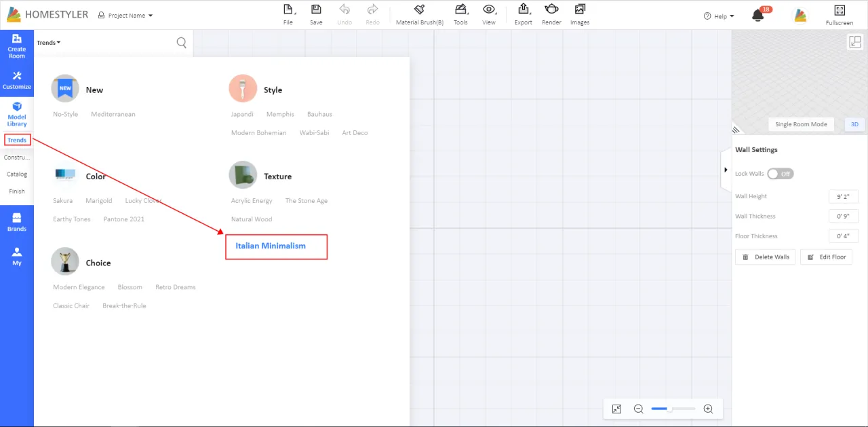The image size is (868, 427).
Task: Select Trends in the Model Library menu
Action: [x=17, y=141]
